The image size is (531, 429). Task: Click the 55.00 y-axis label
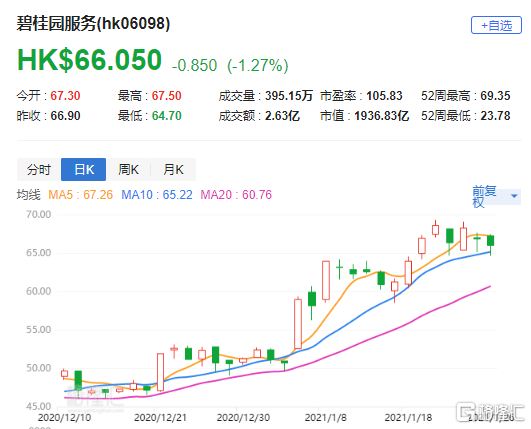point(39,329)
